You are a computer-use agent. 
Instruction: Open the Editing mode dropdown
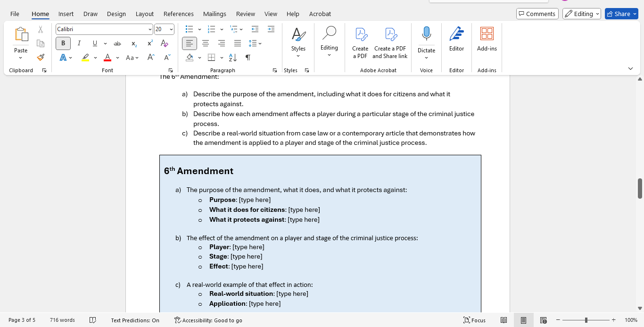581,14
